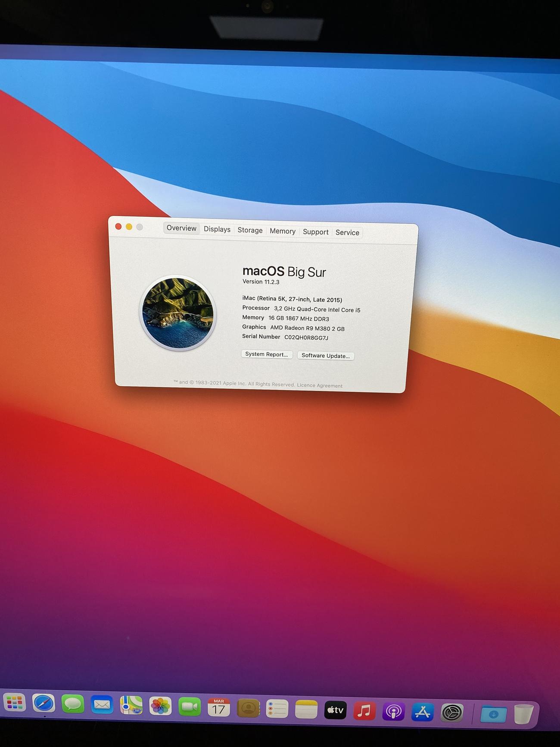Open Podcasts app in the Dock
This screenshot has width=560, height=747.
coord(393,712)
